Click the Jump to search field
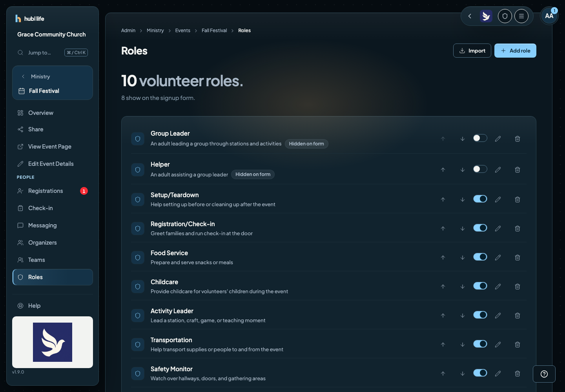 (53, 53)
